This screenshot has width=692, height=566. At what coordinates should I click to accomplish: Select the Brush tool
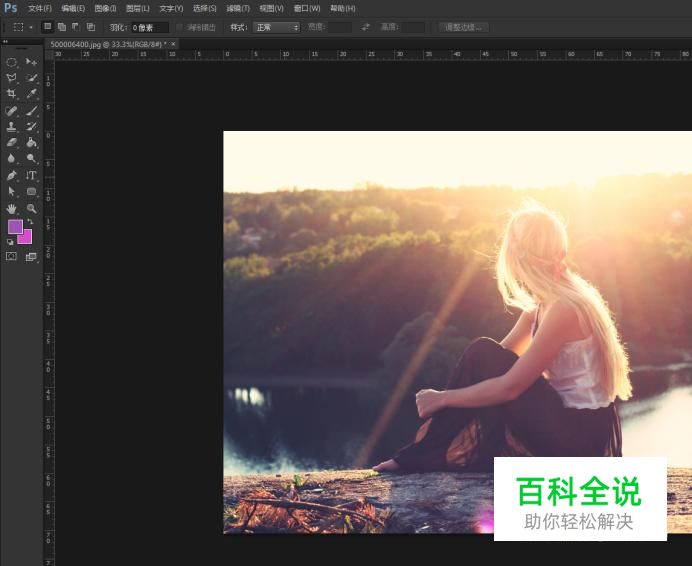[x=31, y=110]
